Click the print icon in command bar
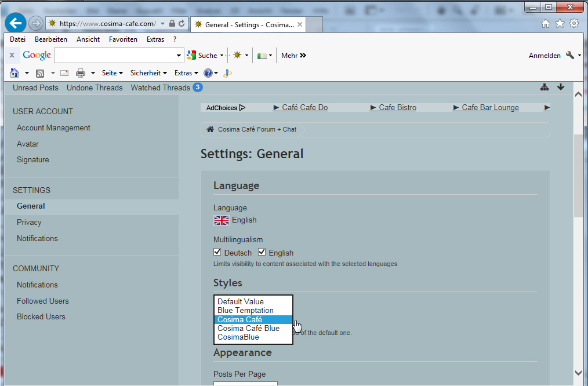588x386 pixels. point(81,73)
